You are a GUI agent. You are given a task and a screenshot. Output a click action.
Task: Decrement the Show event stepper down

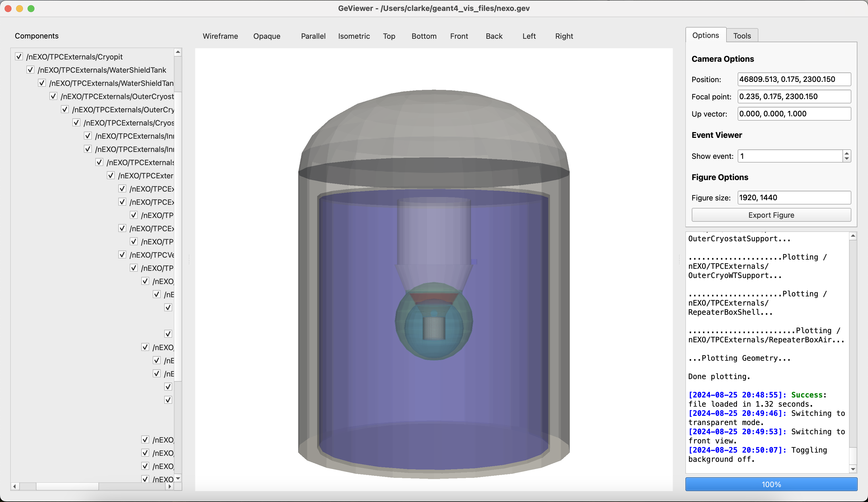click(x=847, y=159)
